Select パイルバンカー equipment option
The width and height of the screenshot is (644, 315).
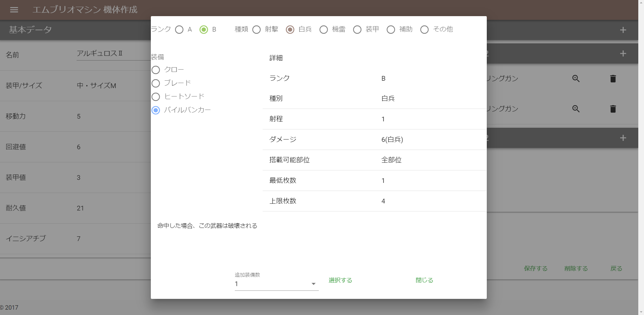point(156,110)
